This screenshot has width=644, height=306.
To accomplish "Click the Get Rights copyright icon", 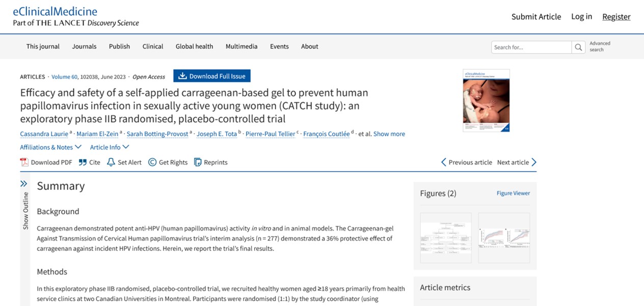I will 152,162.
